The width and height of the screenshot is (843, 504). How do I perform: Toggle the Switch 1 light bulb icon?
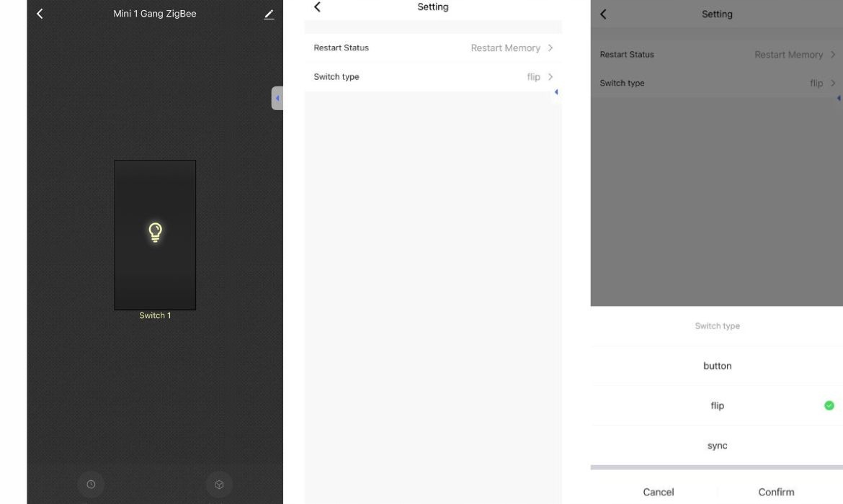[155, 232]
